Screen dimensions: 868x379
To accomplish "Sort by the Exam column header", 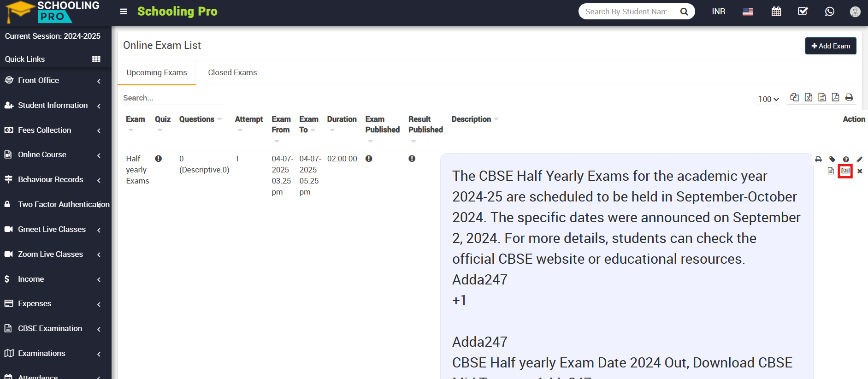I will [x=136, y=119].
